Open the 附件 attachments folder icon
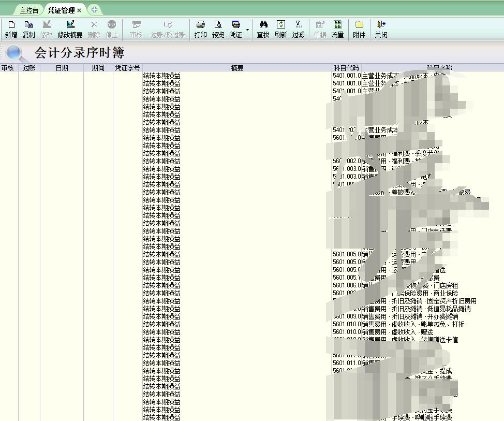Screen dimensions: 504x421 359,30
